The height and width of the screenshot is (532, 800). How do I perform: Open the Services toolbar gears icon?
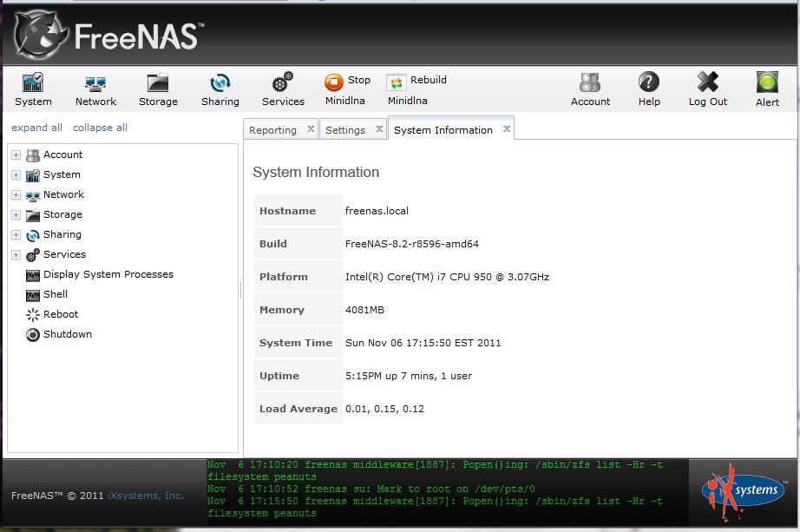(x=283, y=89)
